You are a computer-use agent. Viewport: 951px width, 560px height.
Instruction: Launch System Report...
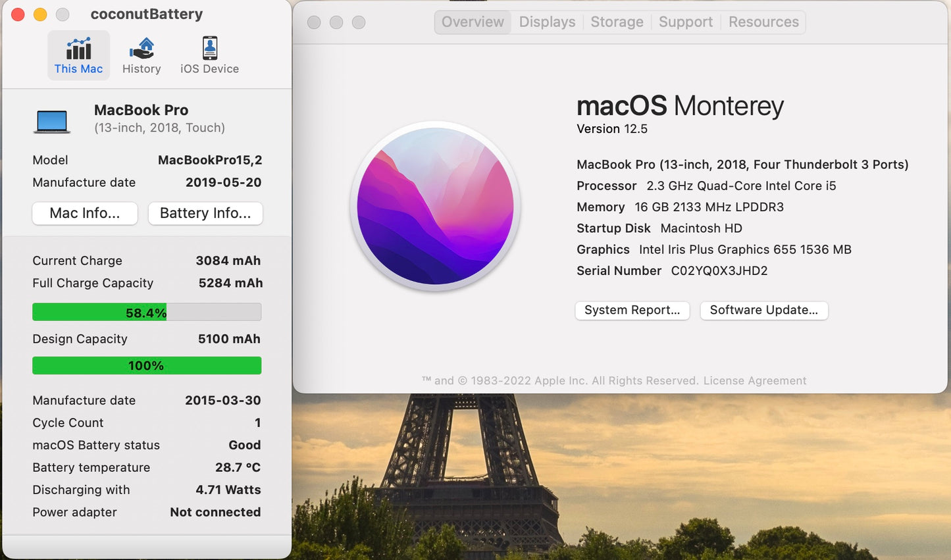coord(632,311)
